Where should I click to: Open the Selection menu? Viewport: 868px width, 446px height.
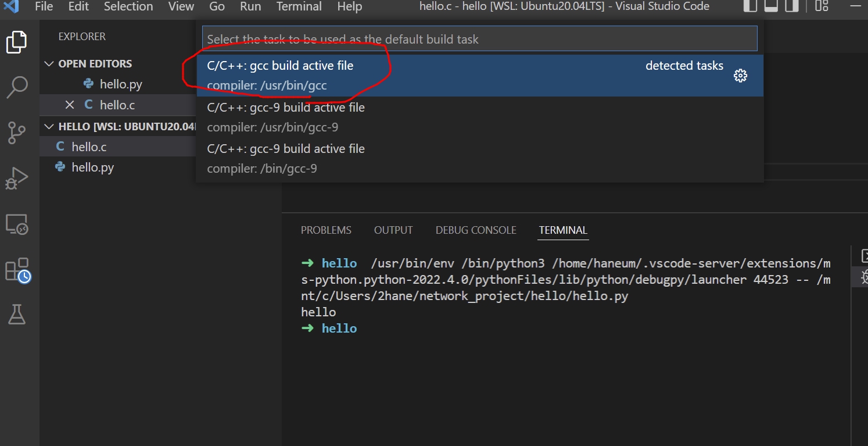click(x=128, y=6)
